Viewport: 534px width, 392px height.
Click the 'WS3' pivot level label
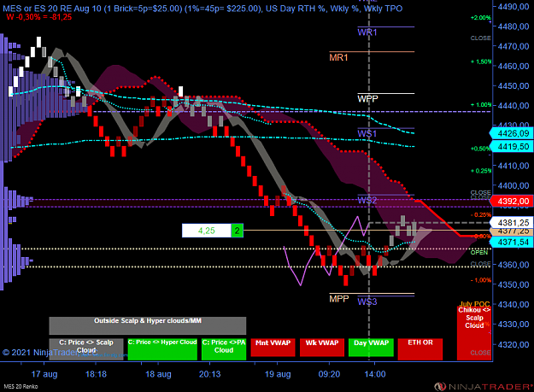367,301
